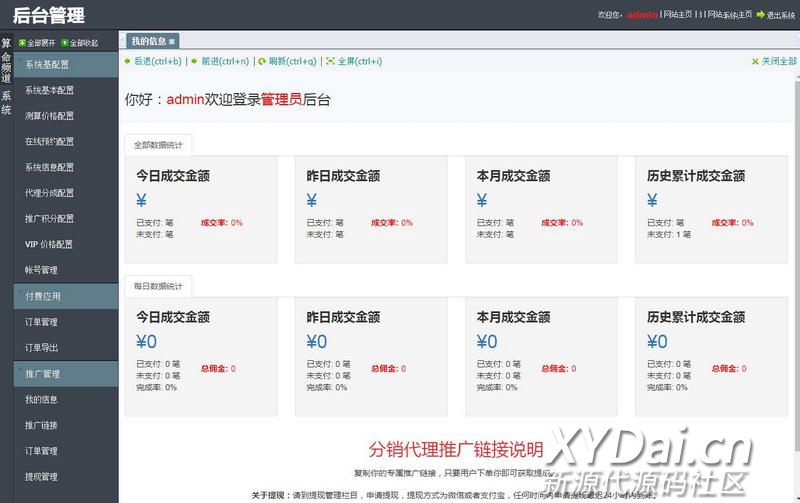Click the 全屏(ctrl+i) link
Viewport: 800px width, 503px height.
[360, 61]
